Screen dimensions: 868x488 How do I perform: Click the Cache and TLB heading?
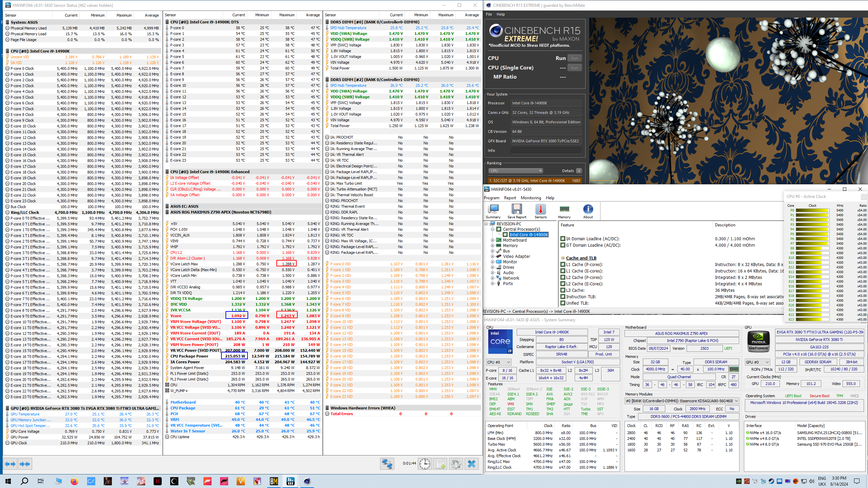pos(581,258)
